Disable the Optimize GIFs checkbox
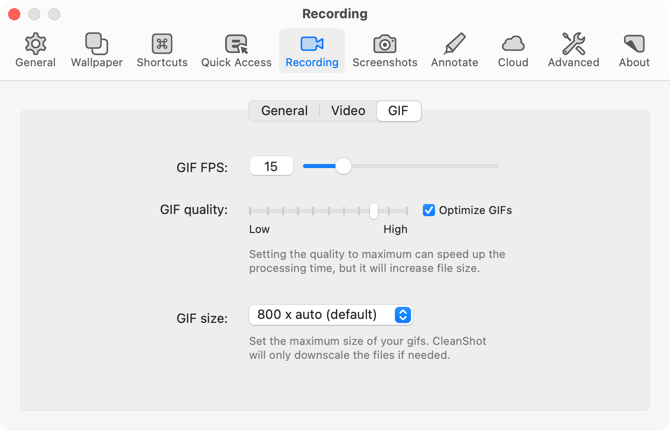The width and height of the screenshot is (670, 431). [x=429, y=210]
